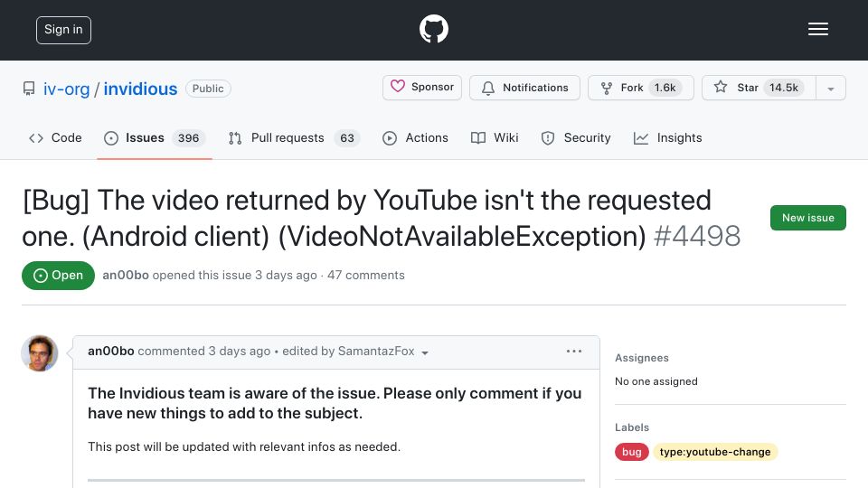
Task: Click an00bo's avatar picture
Action: point(40,353)
